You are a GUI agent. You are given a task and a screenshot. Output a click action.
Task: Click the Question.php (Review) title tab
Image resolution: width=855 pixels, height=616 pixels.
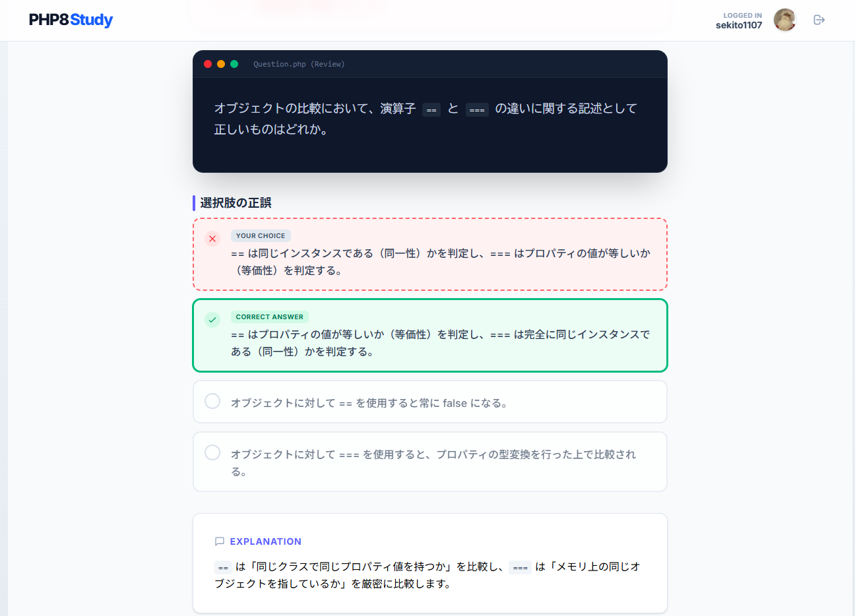(300, 64)
